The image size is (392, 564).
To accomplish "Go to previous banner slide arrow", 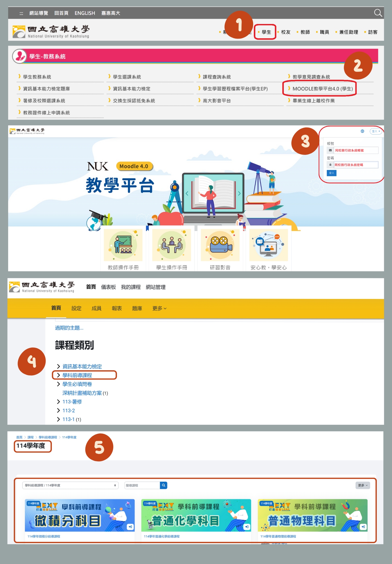I will (187, 193).
